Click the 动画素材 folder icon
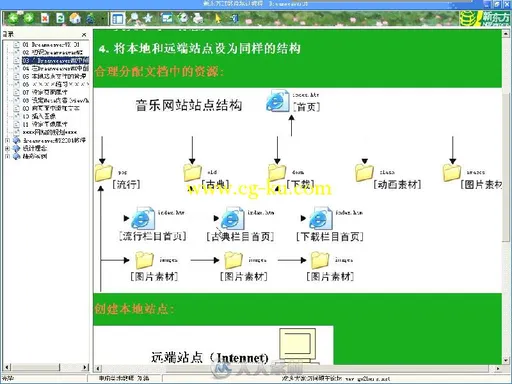 (364, 173)
